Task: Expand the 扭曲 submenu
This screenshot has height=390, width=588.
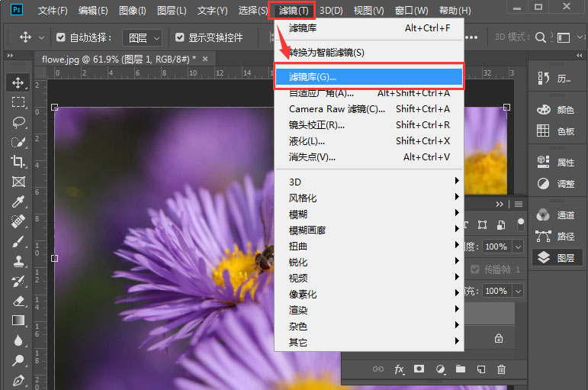Action: click(x=369, y=246)
